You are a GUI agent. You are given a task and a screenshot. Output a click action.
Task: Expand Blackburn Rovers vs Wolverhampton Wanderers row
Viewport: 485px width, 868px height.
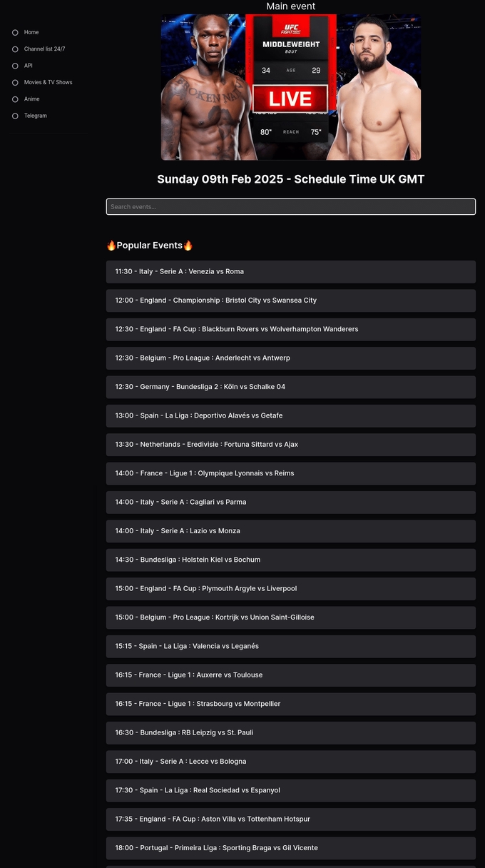(291, 329)
